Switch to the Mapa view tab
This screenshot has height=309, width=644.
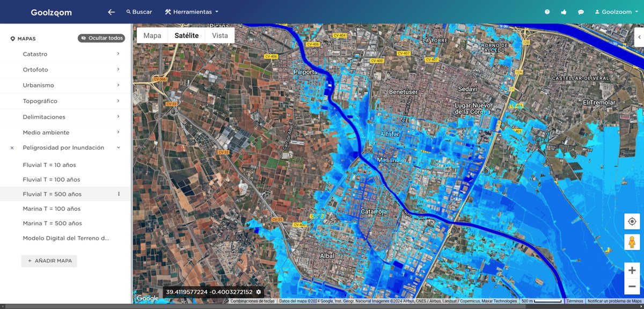[x=152, y=35]
